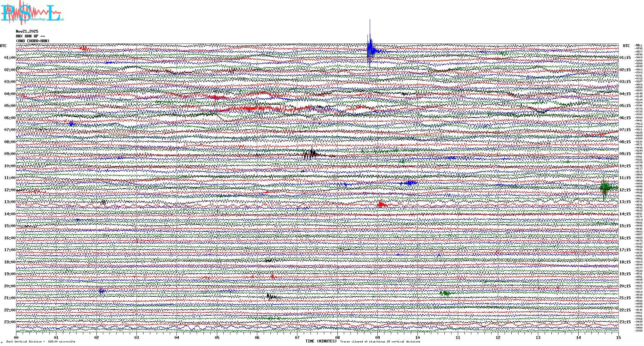Screen dimensions: 644x346
Task: Click the Each Vertical Division microvolts note
Action: pyautogui.click(x=41, y=342)
